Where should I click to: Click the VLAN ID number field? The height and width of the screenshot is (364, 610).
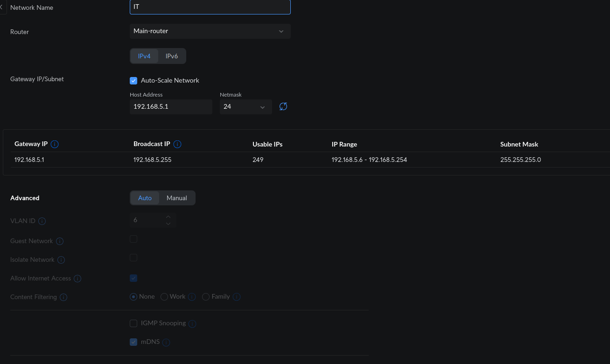153,220
